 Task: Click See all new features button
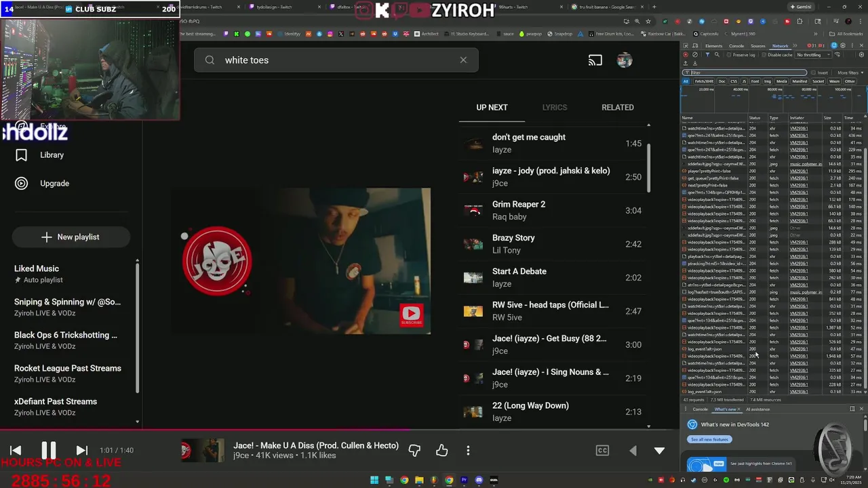tap(709, 439)
